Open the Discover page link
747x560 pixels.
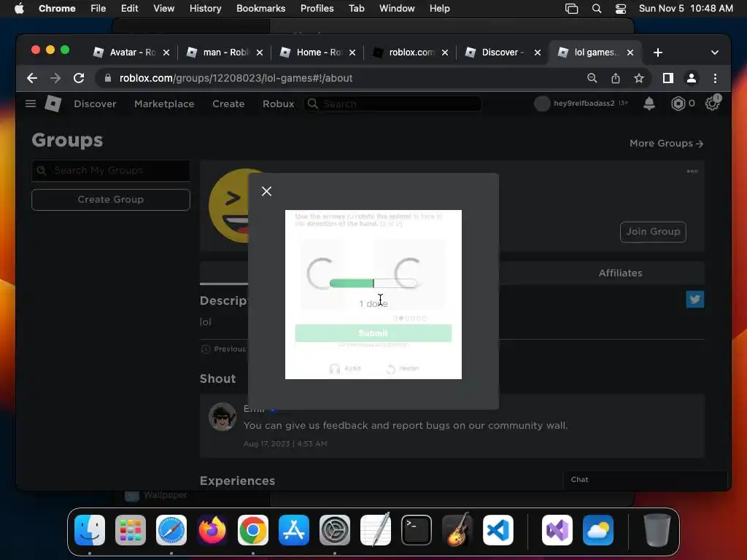[95, 104]
